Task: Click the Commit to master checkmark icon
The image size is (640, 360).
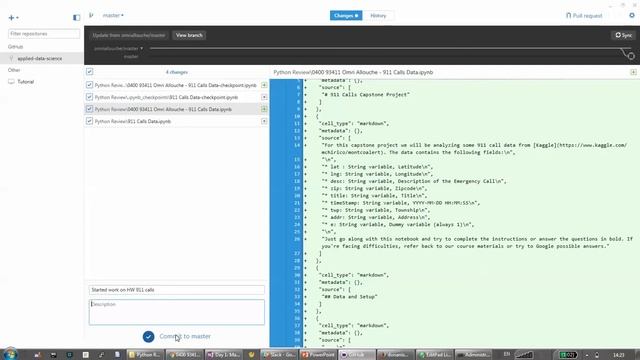Action: 149,336
